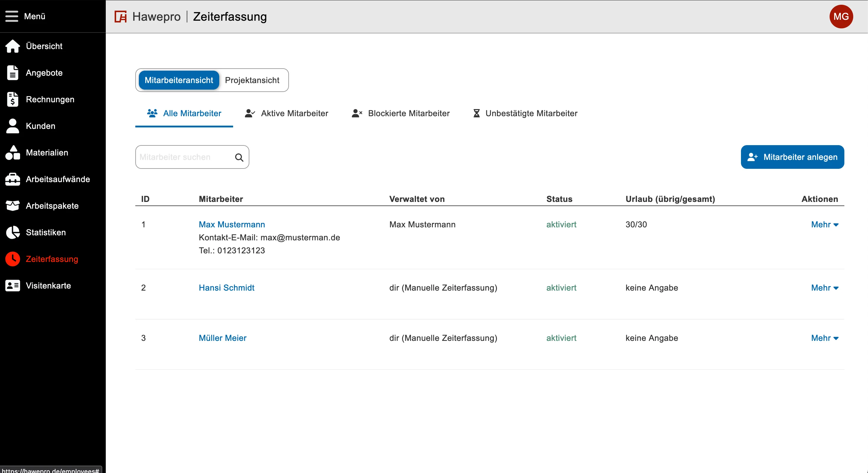Screen dimensions: 868x473
Task: Click the Menü label in sidebar
Action: pyautogui.click(x=34, y=16)
